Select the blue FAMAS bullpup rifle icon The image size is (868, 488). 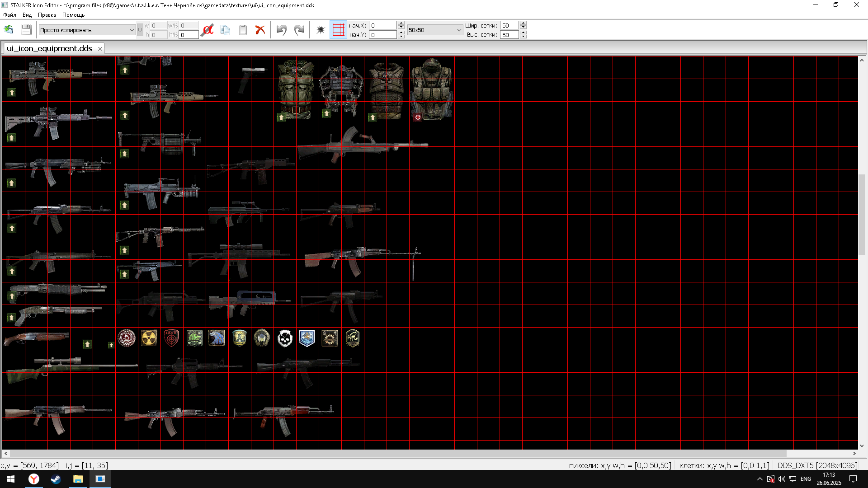250,304
